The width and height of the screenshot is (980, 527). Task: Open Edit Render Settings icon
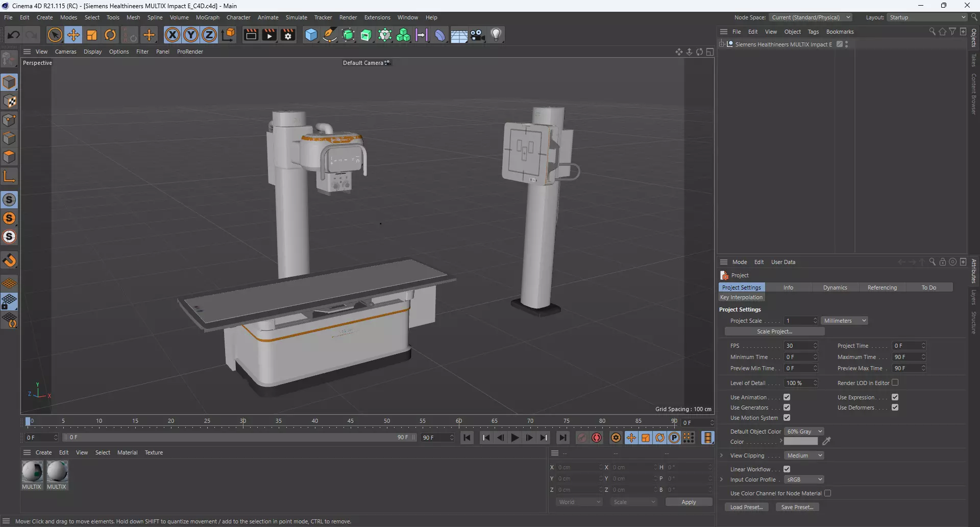[x=288, y=35]
